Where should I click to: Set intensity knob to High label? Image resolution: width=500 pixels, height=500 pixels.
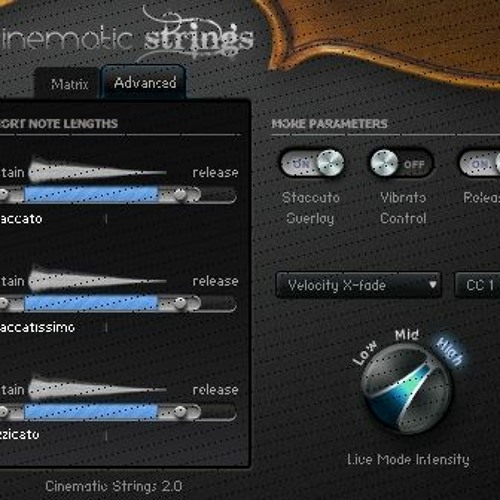click(450, 352)
